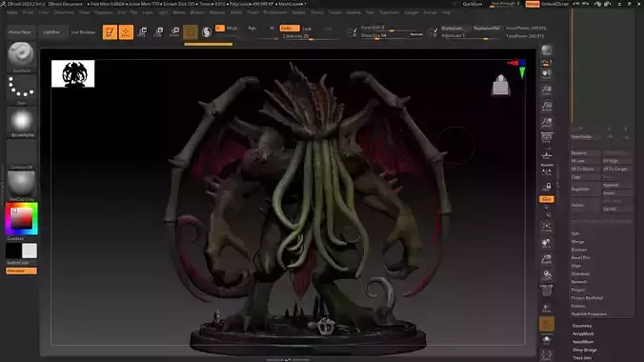The height and width of the screenshot is (362, 644).
Task: Click the local transform lock icon
Action: pyautogui.click(x=546, y=187)
